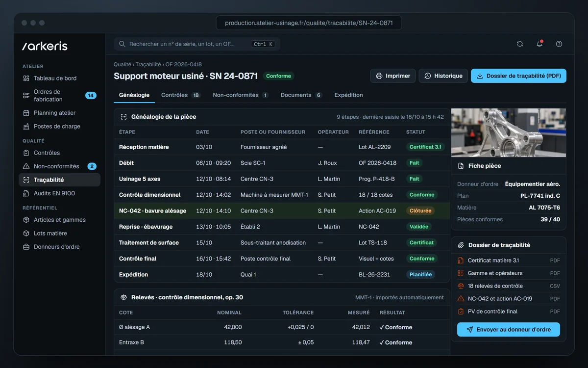
Task: Click the scale icon beside Relevés header
Action: point(124,297)
